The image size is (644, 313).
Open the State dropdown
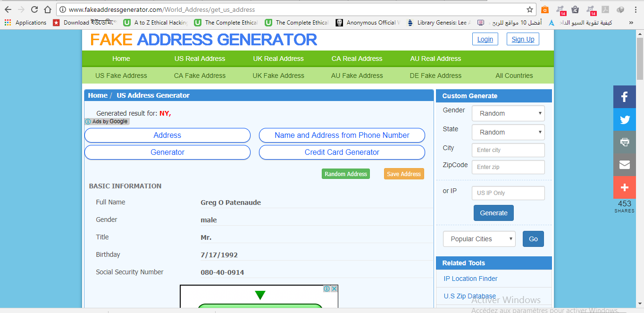pos(508,132)
